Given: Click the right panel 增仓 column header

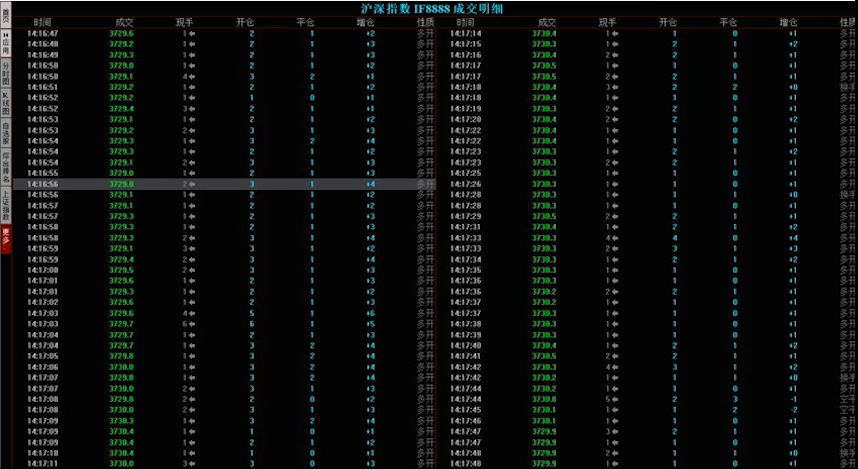Looking at the screenshot, I should pyautogui.click(x=789, y=21).
